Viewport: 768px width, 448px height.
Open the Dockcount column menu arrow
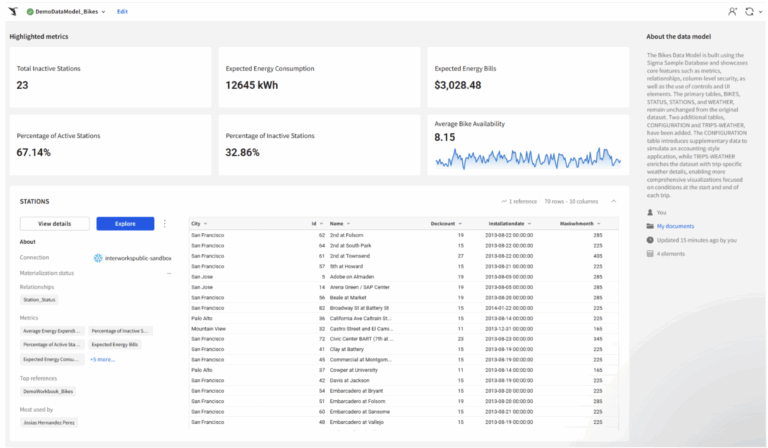pyautogui.click(x=461, y=223)
